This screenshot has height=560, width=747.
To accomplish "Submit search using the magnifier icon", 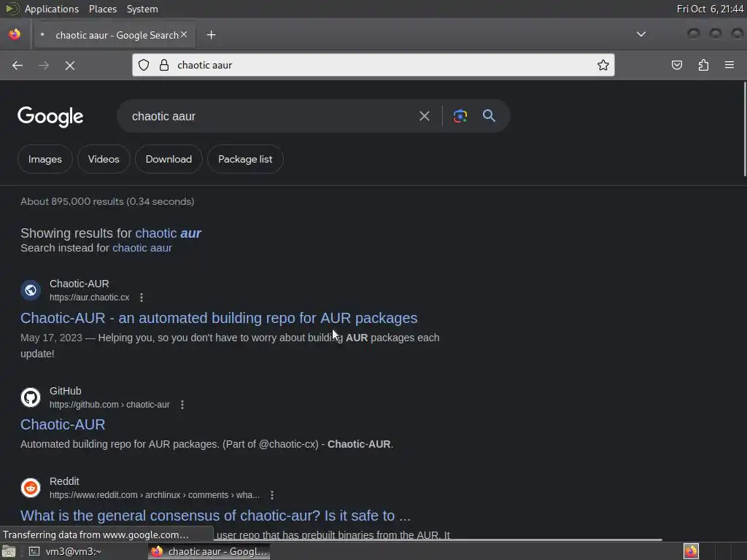I will (489, 115).
